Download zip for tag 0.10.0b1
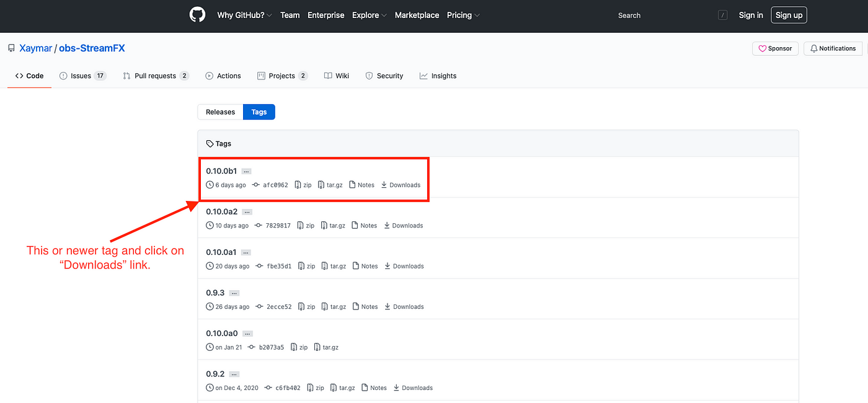Image resolution: width=868 pixels, height=403 pixels. click(303, 185)
